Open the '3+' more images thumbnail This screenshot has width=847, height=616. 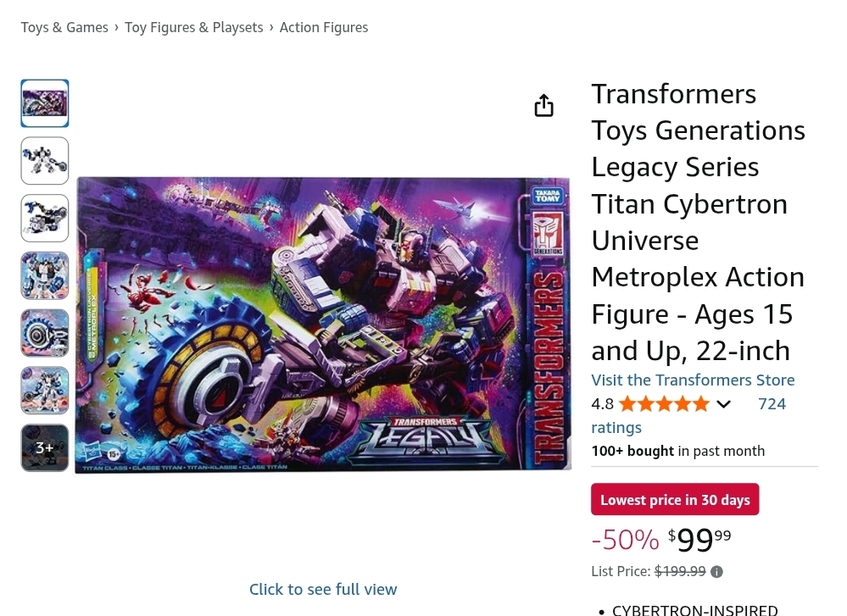pos(45,447)
